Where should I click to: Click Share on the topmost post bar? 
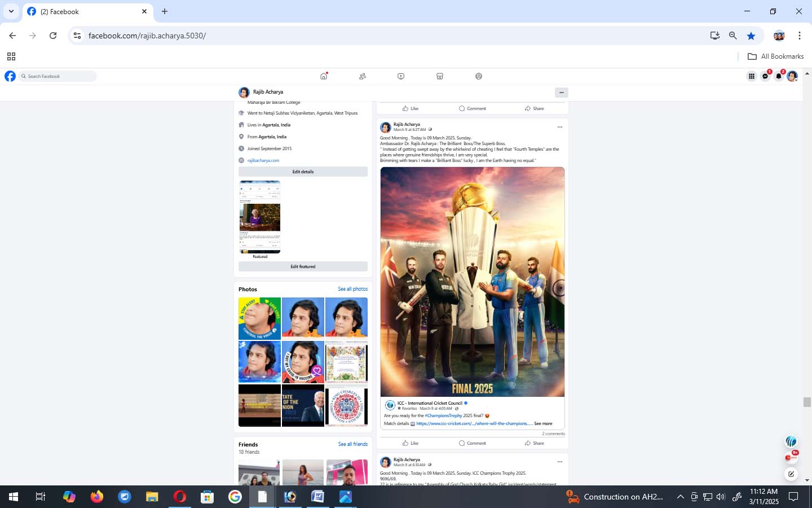[x=535, y=108]
